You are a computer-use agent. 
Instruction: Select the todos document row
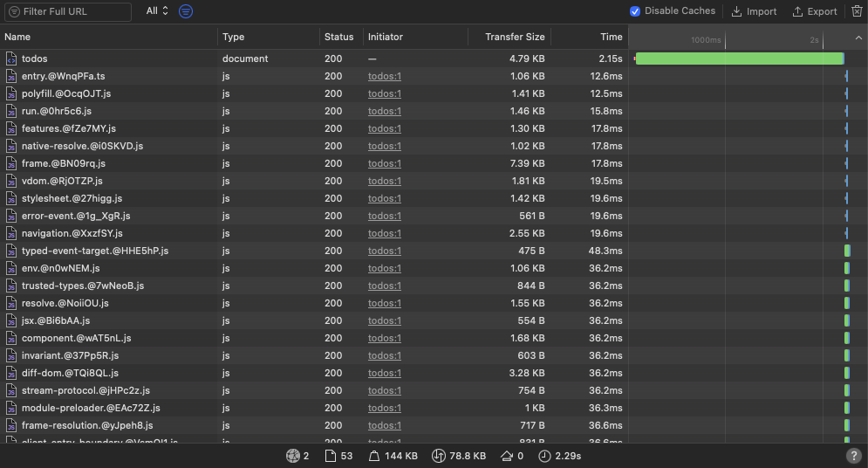click(x=434, y=58)
